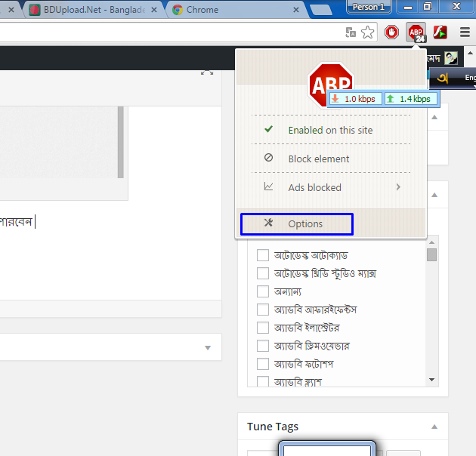The image size is (476, 456).
Task: Click the user avatar in admin bar
Action: coord(451,57)
